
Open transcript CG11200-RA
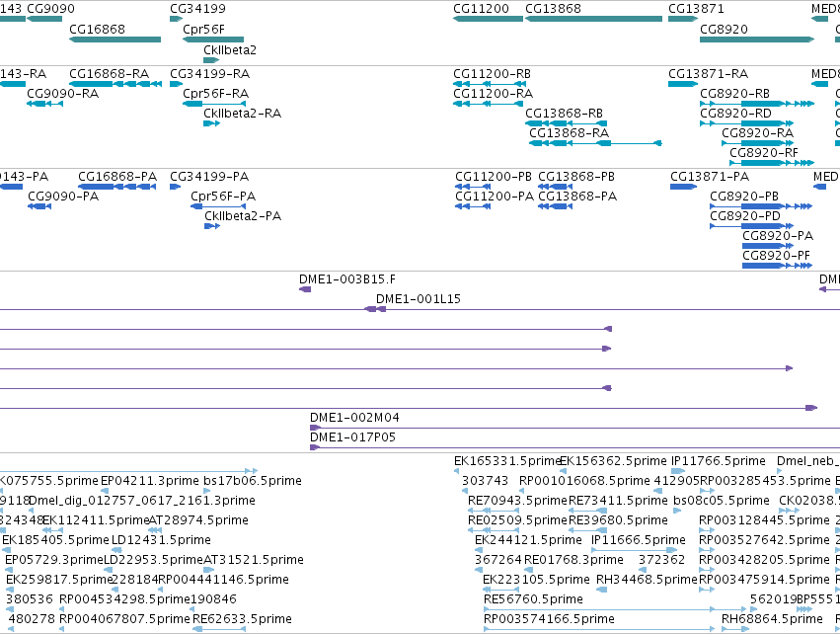click(x=493, y=93)
